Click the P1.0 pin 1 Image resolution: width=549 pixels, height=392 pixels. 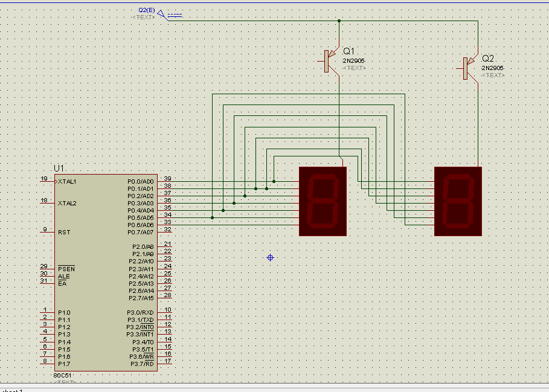tap(47, 312)
